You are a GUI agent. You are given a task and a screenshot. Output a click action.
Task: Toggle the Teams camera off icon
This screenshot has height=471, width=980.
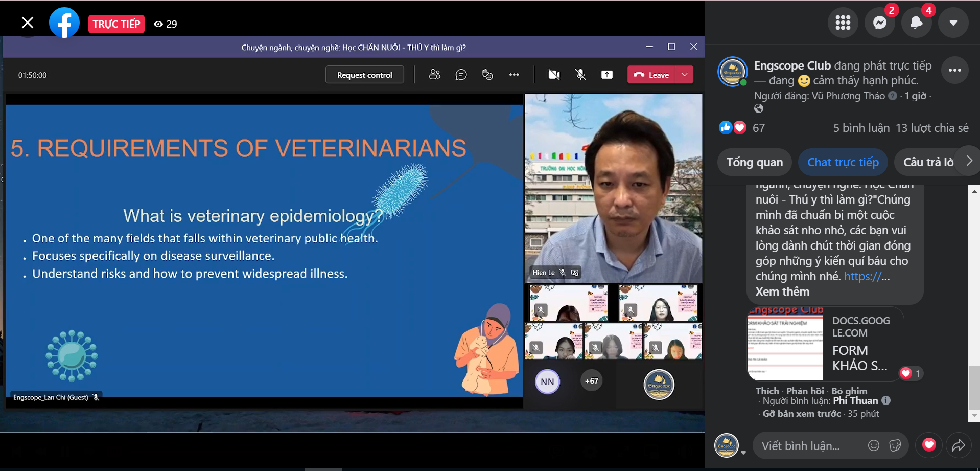pos(554,75)
